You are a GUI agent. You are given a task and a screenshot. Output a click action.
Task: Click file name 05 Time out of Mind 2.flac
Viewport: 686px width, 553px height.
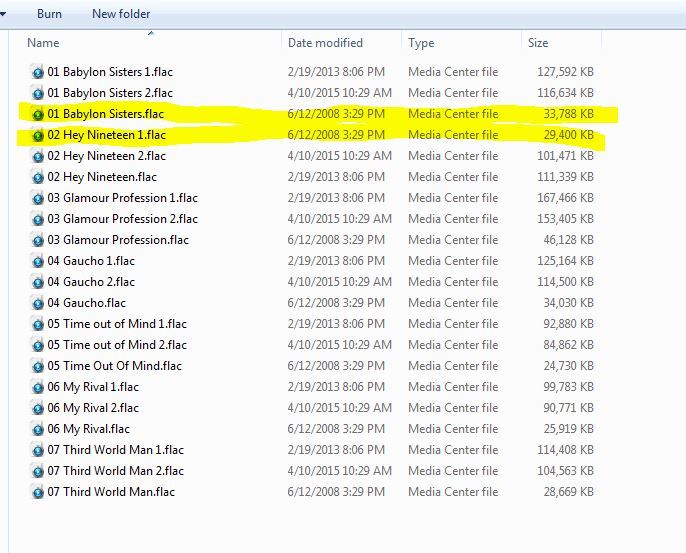pyautogui.click(x=117, y=345)
